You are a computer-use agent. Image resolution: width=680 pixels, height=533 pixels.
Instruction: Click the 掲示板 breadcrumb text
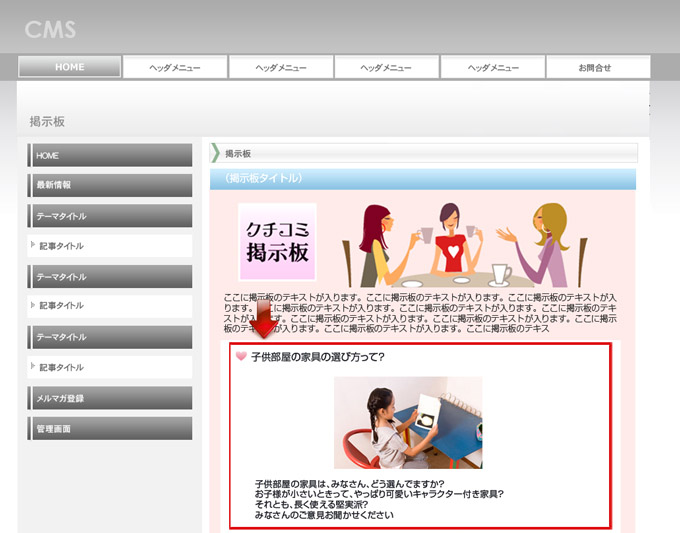click(x=238, y=153)
